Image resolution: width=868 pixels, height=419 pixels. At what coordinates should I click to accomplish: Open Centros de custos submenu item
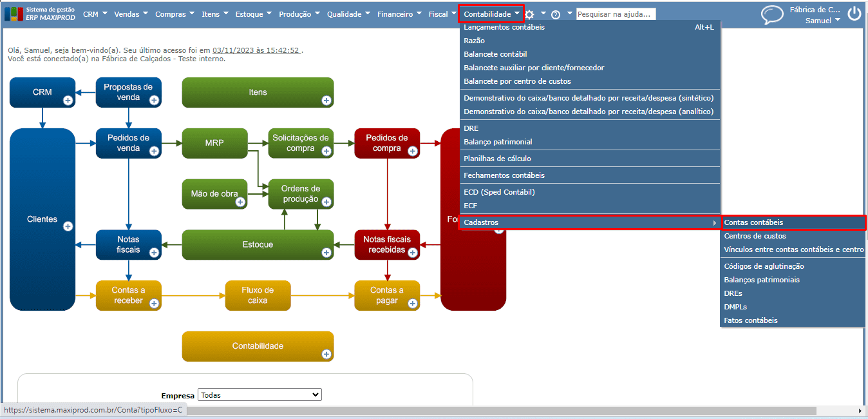793,236
